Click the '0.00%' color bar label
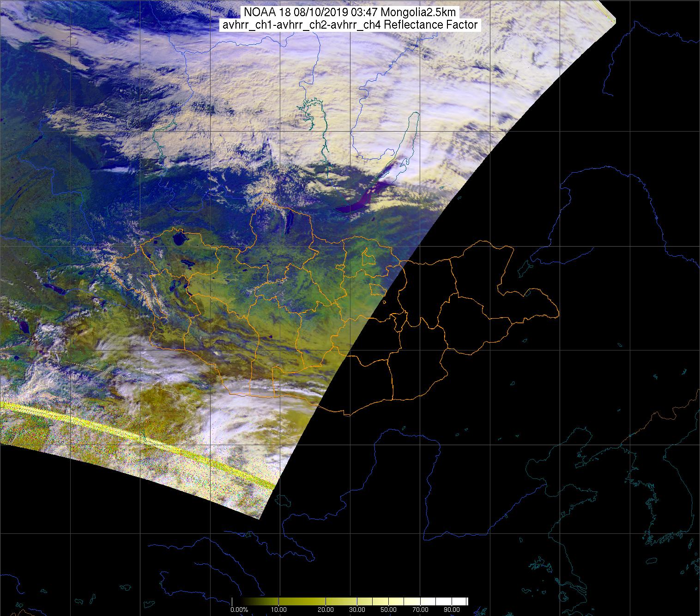The height and width of the screenshot is (616, 700). pos(239,610)
